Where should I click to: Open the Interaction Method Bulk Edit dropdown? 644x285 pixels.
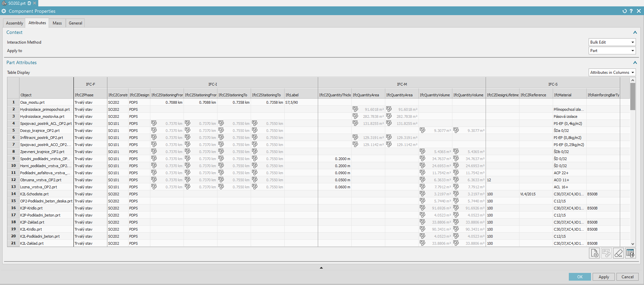click(x=612, y=42)
